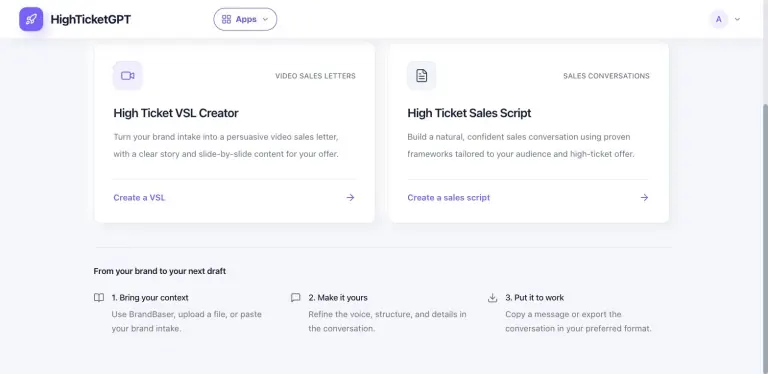The height and width of the screenshot is (374, 768).
Task: Click the HighTicketGPT brand name text
Action: pos(91,20)
